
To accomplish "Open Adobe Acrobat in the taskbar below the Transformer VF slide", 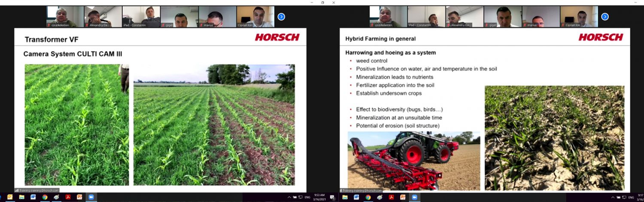I will click(x=68, y=197).
